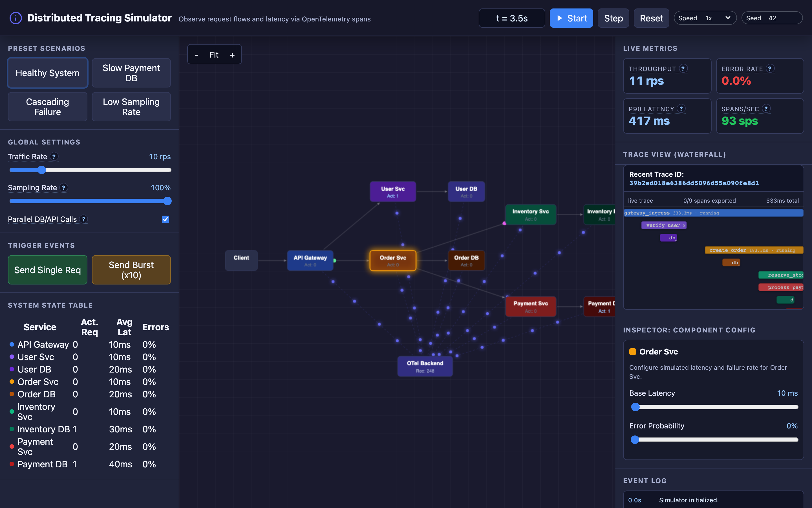
Task: Click the Reset button
Action: (x=651, y=18)
